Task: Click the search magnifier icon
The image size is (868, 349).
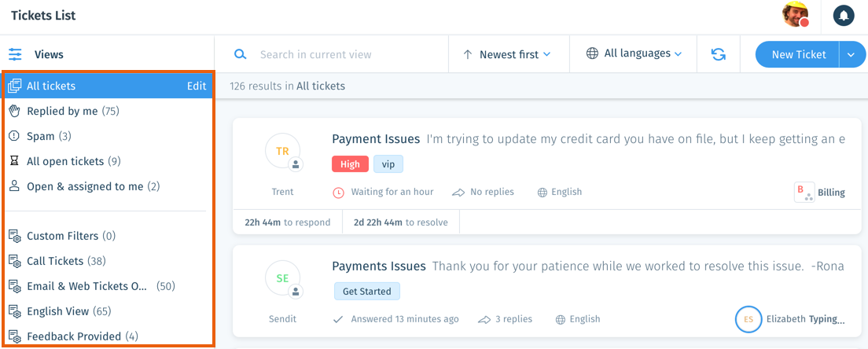Action: pos(241,54)
